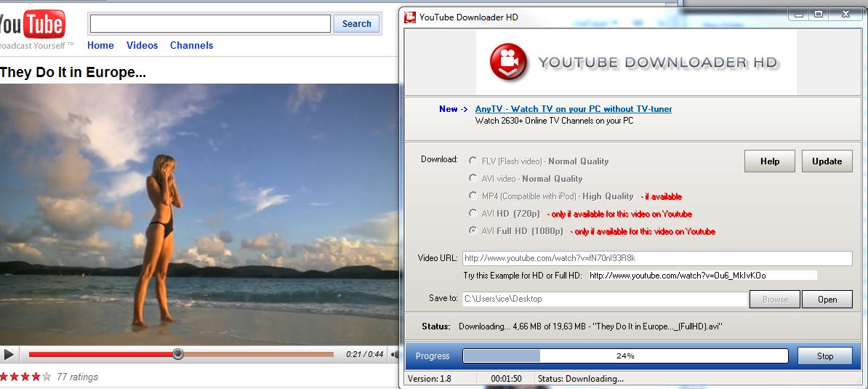Click the Downloading status text line
This screenshot has width=868, height=389.
pyautogui.click(x=590, y=326)
